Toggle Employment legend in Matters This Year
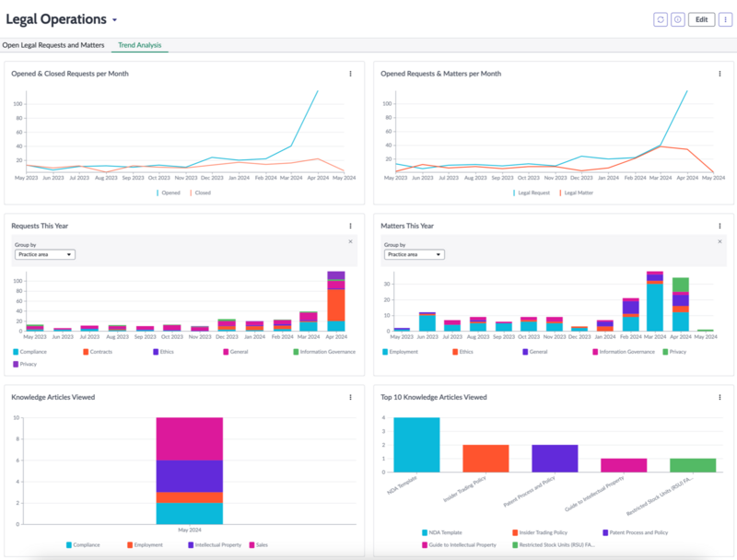 pos(401,352)
